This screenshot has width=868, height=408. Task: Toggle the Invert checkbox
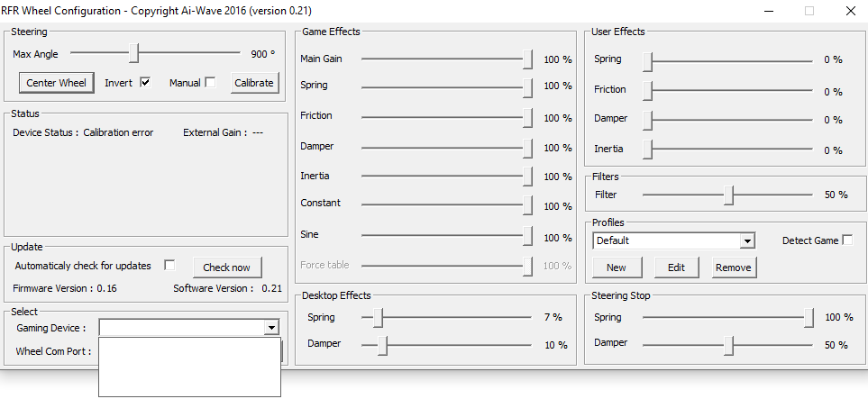[145, 83]
